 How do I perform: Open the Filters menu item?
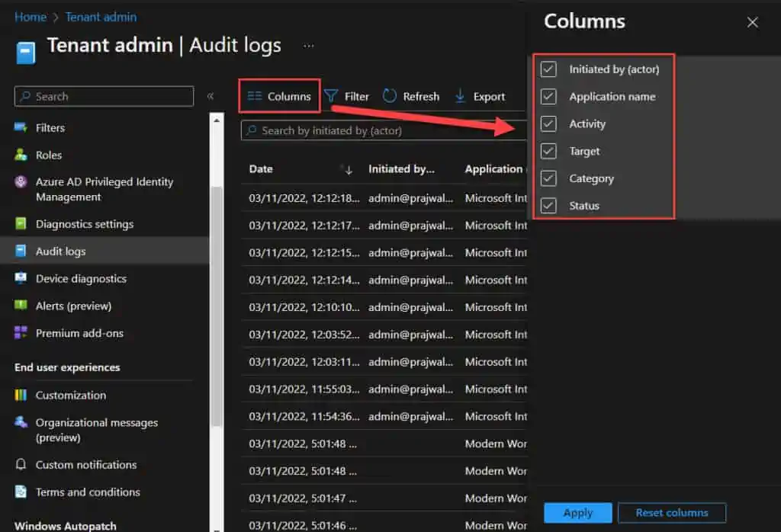click(x=50, y=128)
